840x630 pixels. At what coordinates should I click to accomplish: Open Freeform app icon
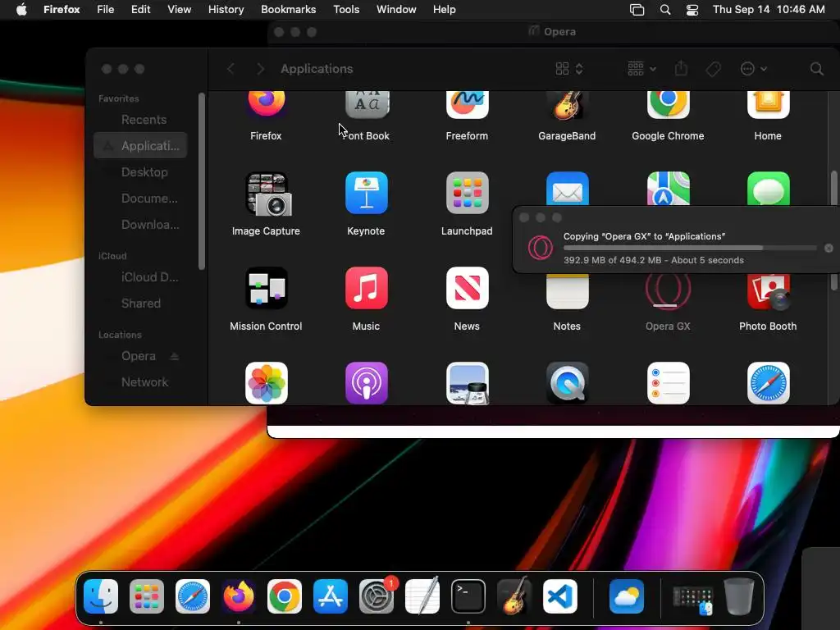point(467,105)
